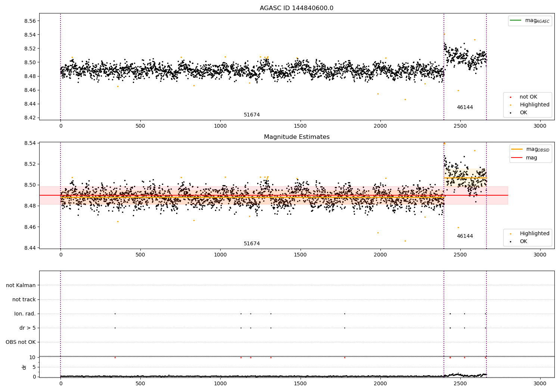Click the '1500' x tick under Magnitude Estimates plot
Image resolution: width=560 pixels, height=392 pixels.
click(x=300, y=255)
